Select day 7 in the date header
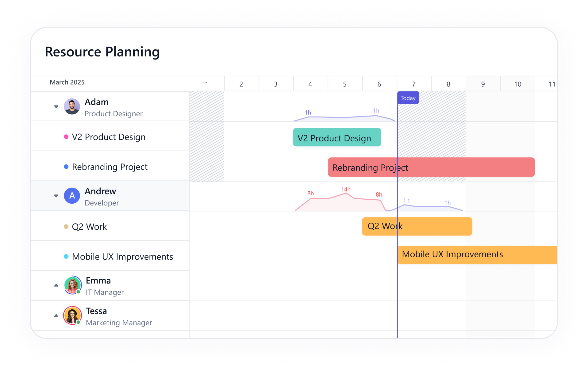588x372 pixels. (414, 83)
